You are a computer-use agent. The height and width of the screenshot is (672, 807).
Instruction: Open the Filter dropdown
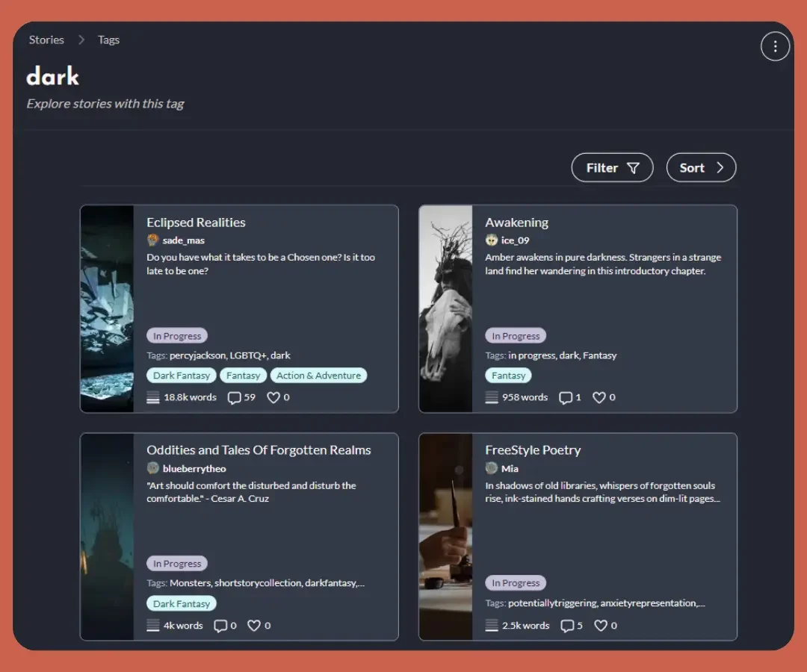[613, 167]
